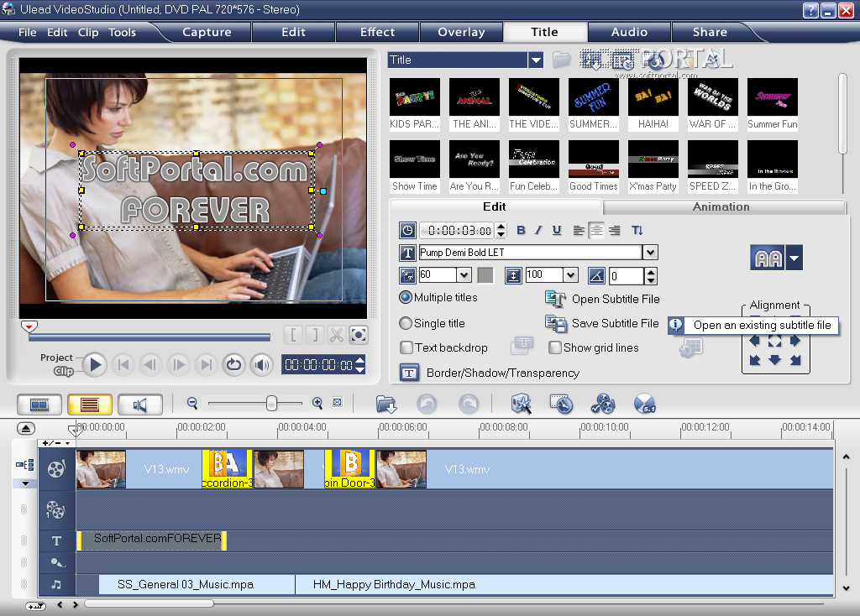
Task: Switch to the Animation tab
Action: [721, 206]
